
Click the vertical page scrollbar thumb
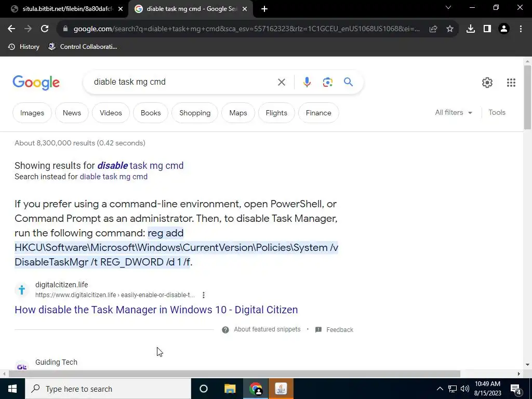tap(527, 97)
